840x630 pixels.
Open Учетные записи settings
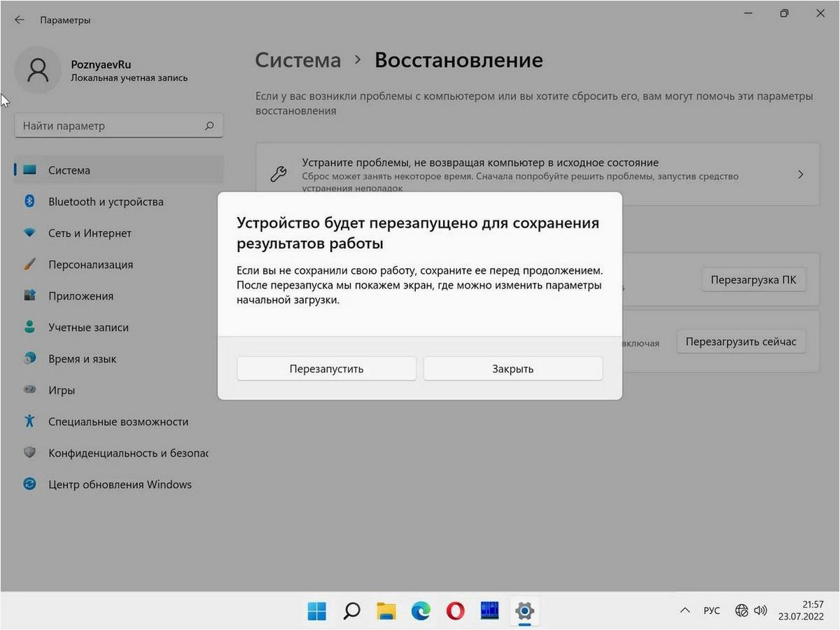118,327
